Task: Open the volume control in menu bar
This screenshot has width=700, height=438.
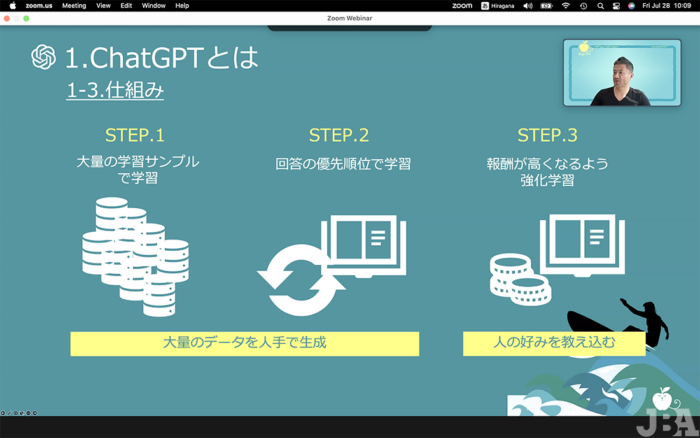Action: coord(528,6)
